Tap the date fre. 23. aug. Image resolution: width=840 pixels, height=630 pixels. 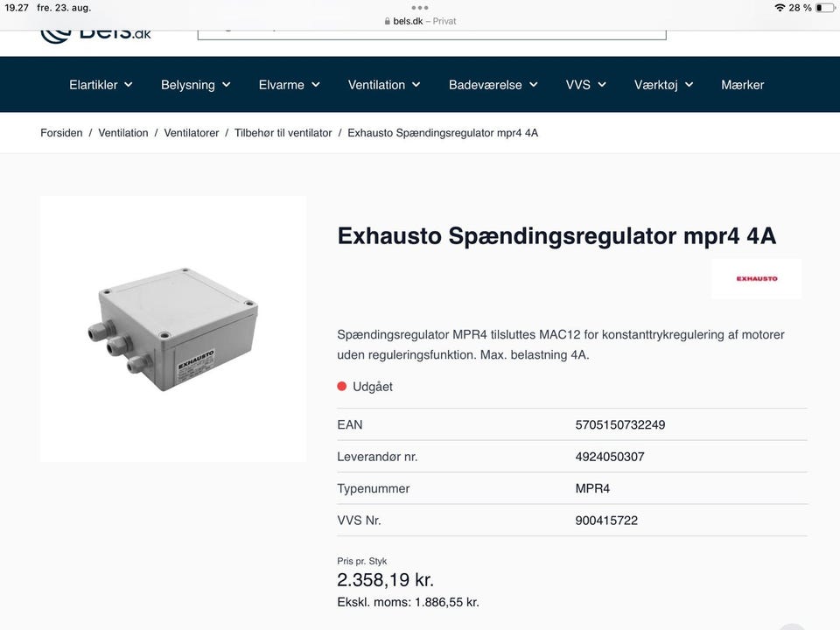[64, 8]
